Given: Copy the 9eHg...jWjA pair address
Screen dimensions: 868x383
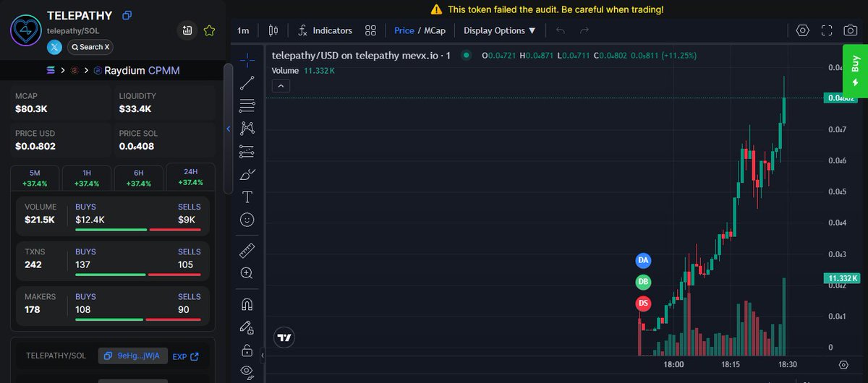Looking at the screenshot, I should tap(133, 356).
